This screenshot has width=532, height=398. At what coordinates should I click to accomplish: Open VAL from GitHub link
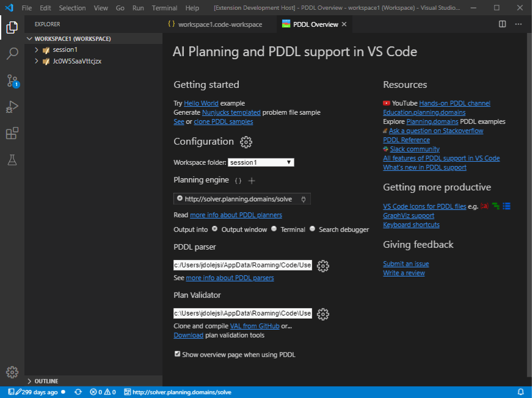click(255, 326)
